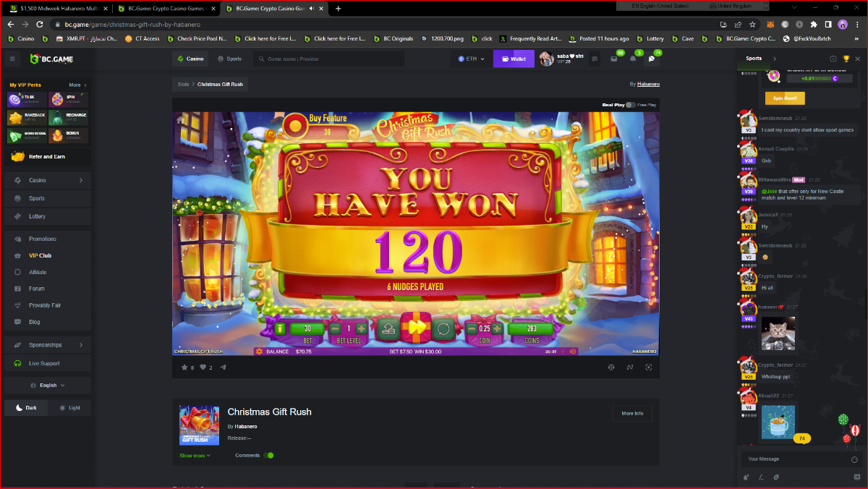Click the autoplay circular arrows button
Viewport: 868px width, 489px height.
click(x=445, y=329)
